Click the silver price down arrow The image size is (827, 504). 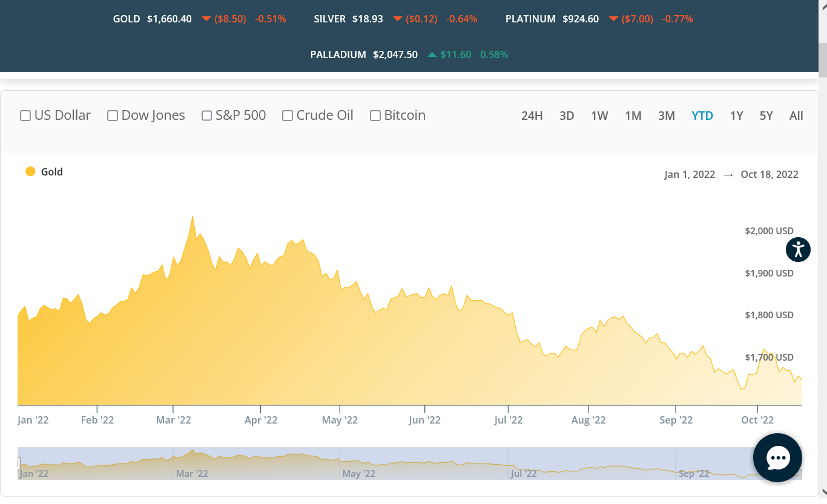(397, 19)
